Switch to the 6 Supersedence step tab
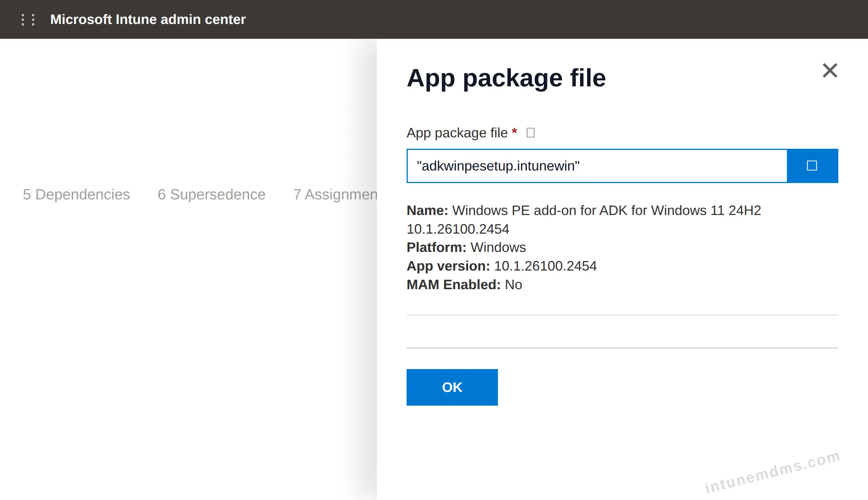The height and width of the screenshot is (500, 868). [x=211, y=194]
